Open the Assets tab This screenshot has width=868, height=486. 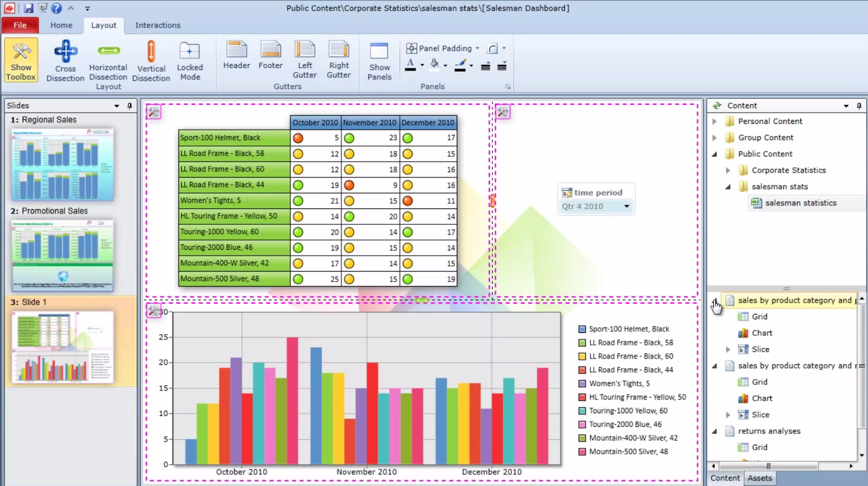(x=759, y=478)
